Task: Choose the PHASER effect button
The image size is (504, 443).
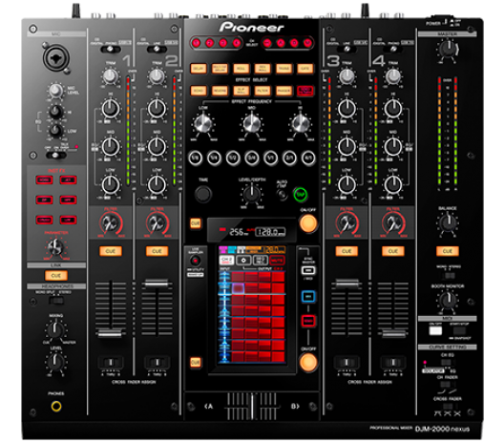Action: pyautogui.click(x=283, y=91)
